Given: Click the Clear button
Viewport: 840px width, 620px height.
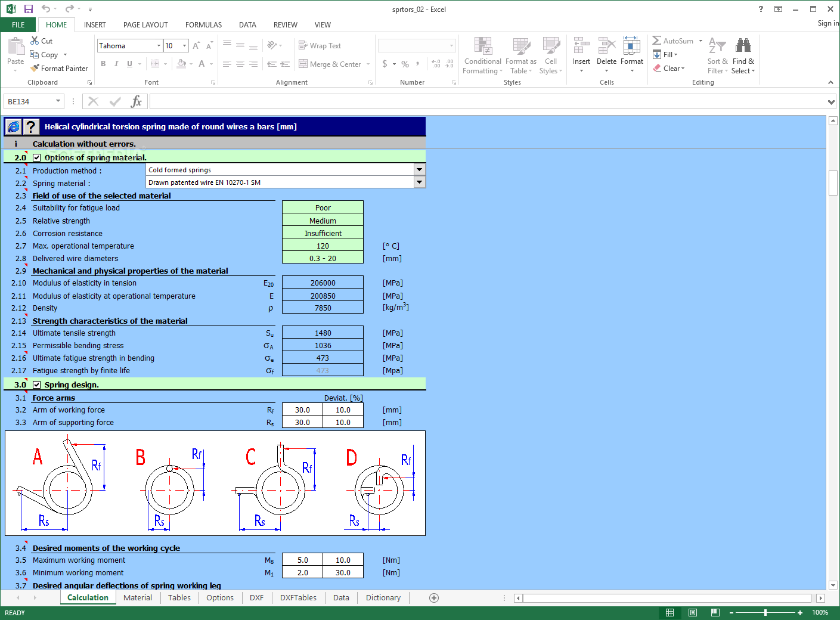Looking at the screenshot, I should pos(669,68).
